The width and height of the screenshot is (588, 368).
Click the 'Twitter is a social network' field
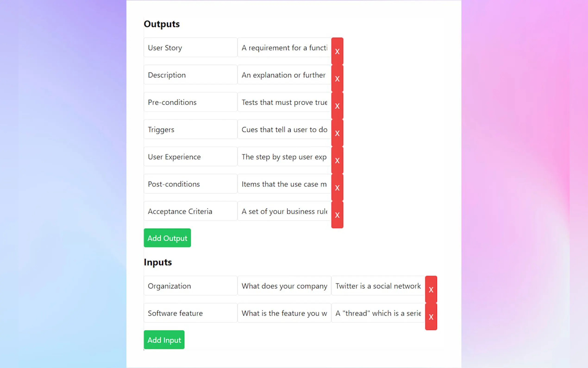click(378, 286)
